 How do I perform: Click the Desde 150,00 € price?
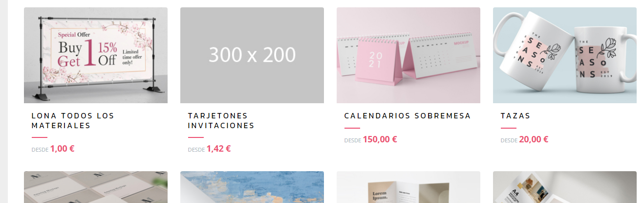pyautogui.click(x=370, y=139)
